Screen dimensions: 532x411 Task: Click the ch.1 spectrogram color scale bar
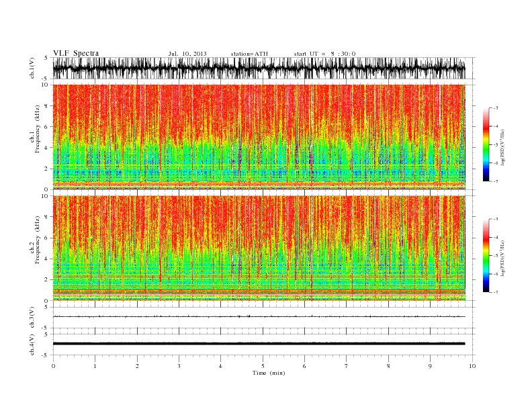pos(486,145)
